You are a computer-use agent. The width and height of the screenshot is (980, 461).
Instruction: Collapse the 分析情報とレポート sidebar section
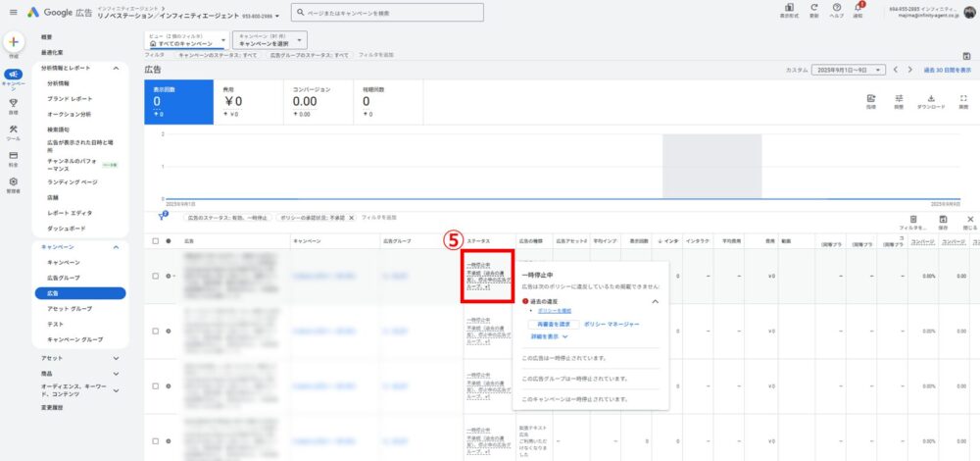117,69
